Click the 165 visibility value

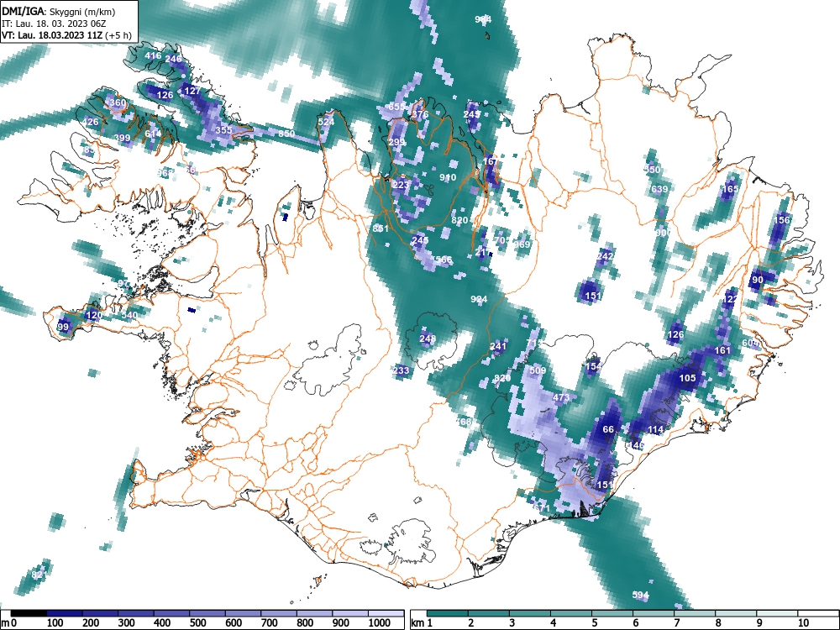tap(731, 189)
